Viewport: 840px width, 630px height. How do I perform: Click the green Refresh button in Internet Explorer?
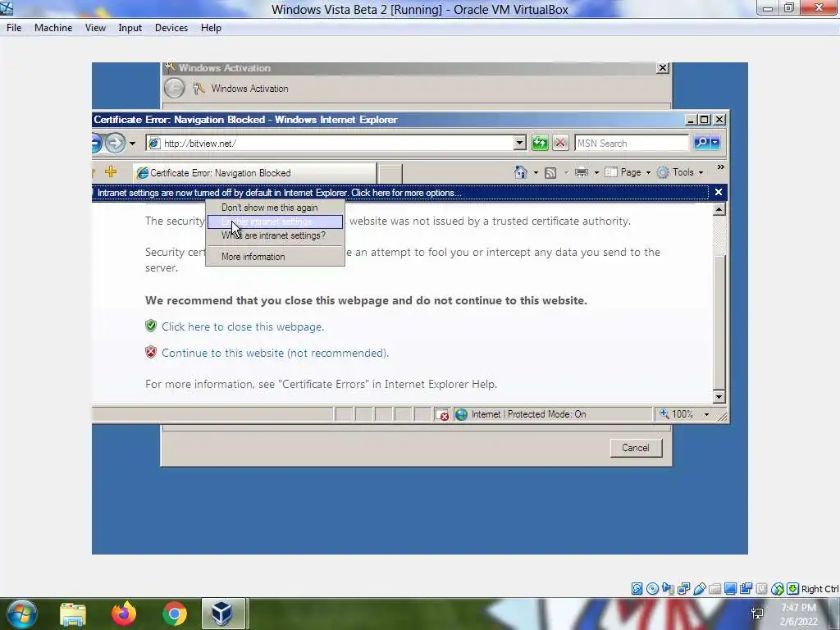tap(540, 143)
